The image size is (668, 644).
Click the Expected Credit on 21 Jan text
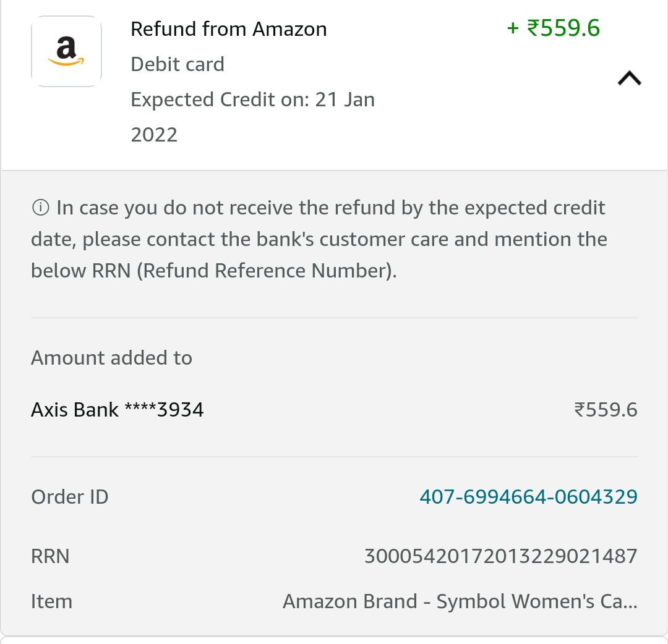pos(252,100)
